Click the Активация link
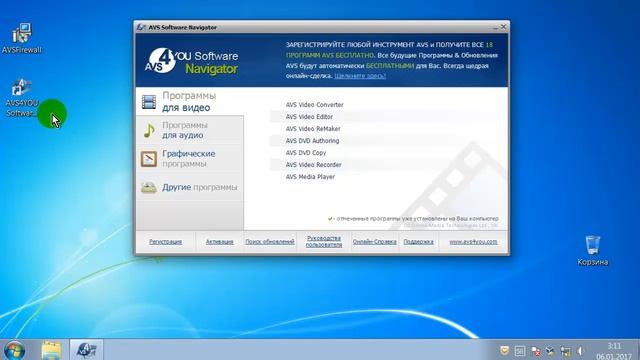Image resolution: width=640 pixels, height=360 pixels. coord(220,242)
